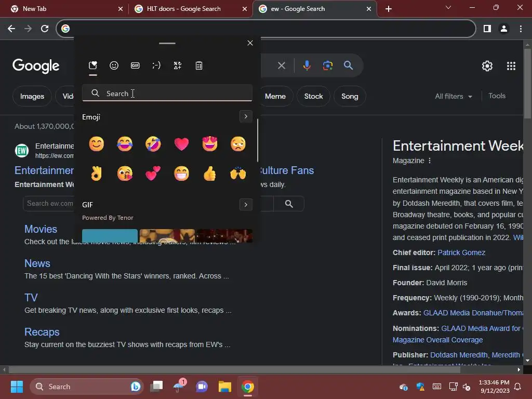Open the GIF tab in emoji panel

pos(135,65)
